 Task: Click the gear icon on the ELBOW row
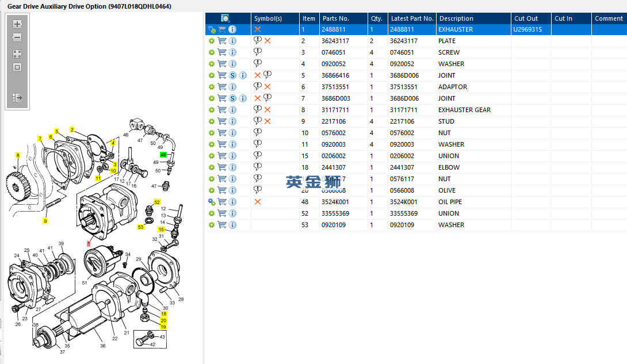tap(212, 167)
